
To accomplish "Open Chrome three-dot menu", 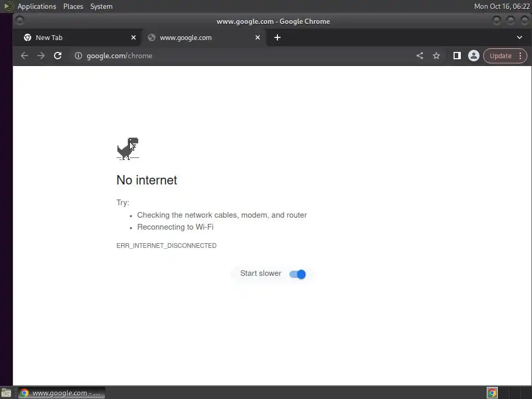I will 520,56.
